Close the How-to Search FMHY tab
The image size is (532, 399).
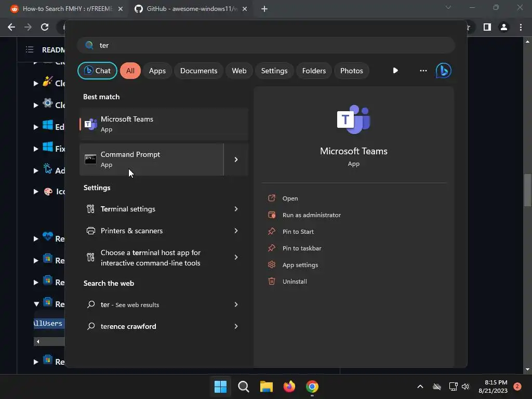pos(121,9)
